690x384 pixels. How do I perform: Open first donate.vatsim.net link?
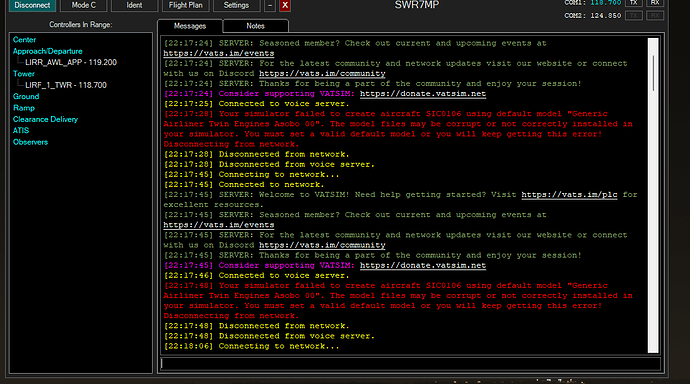[423, 94]
